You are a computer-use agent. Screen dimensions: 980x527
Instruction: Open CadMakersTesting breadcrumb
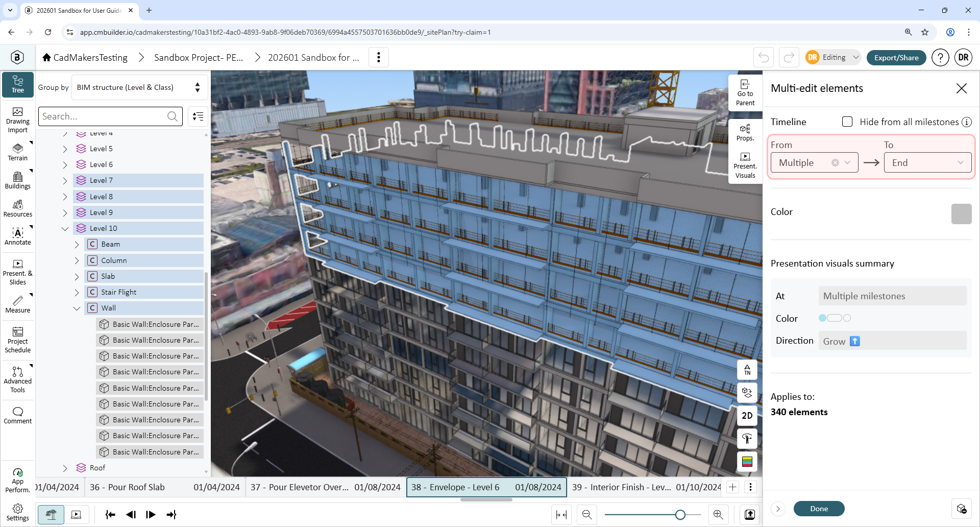coord(85,57)
